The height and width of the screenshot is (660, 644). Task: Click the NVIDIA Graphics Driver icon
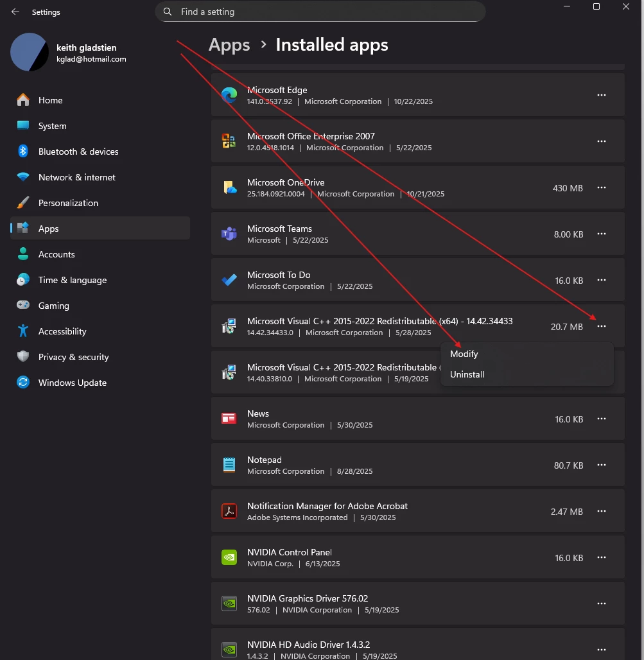click(229, 604)
